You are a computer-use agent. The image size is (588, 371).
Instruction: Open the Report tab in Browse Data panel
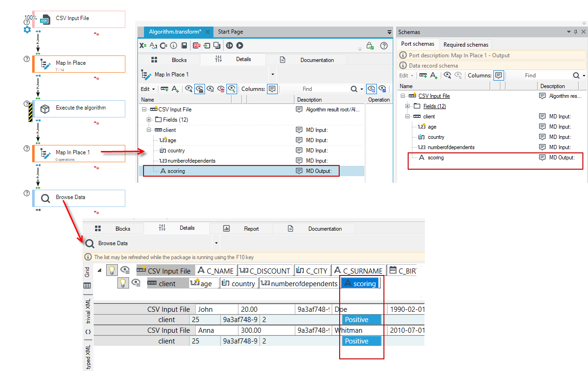click(x=241, y=228)
